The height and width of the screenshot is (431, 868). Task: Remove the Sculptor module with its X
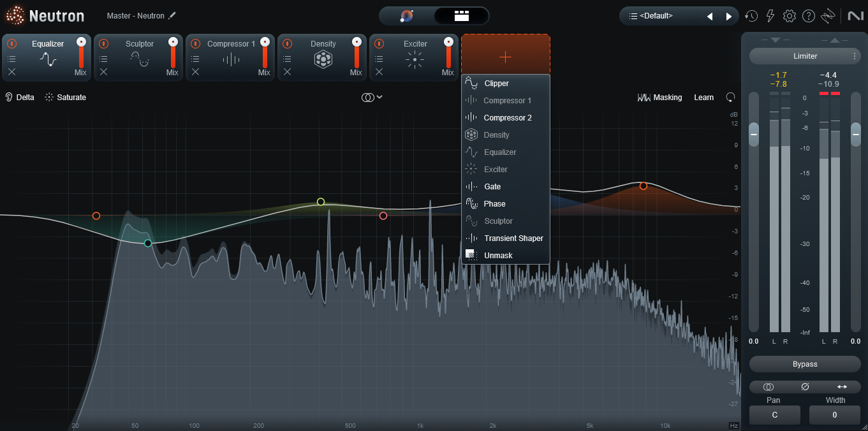pyautogui.click(x=103, y=72)
